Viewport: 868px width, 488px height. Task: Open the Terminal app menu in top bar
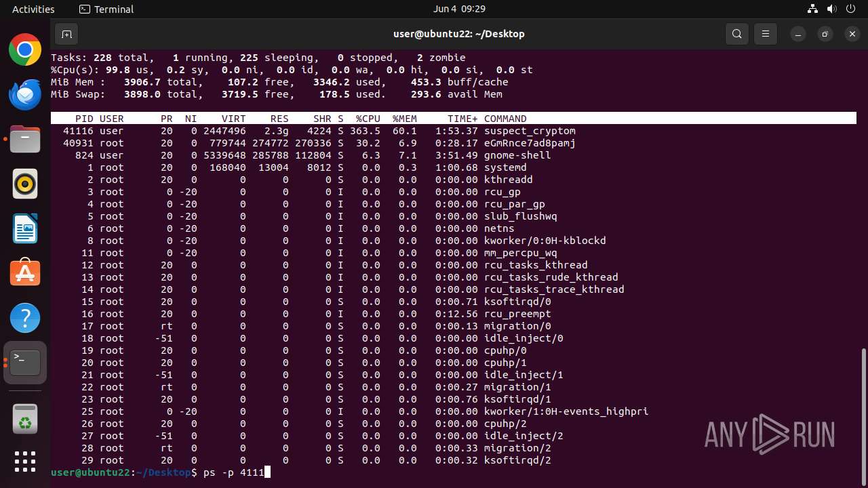coord(106,9)
